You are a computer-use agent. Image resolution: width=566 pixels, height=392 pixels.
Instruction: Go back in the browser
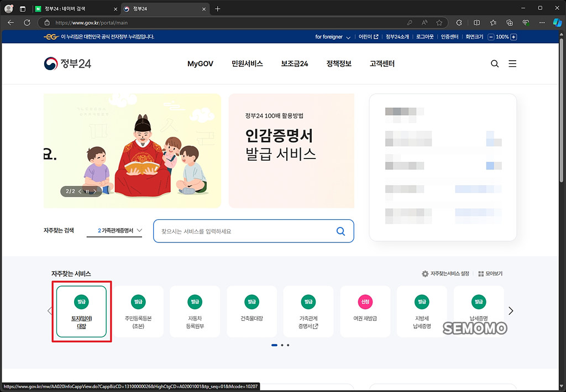(x=11, y=23)
